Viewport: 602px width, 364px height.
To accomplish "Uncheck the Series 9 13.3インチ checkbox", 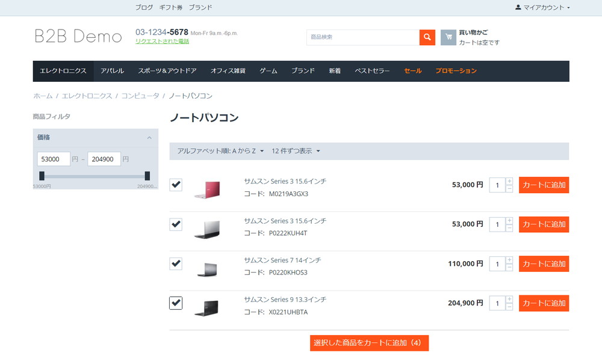I will tap(176, 303).
